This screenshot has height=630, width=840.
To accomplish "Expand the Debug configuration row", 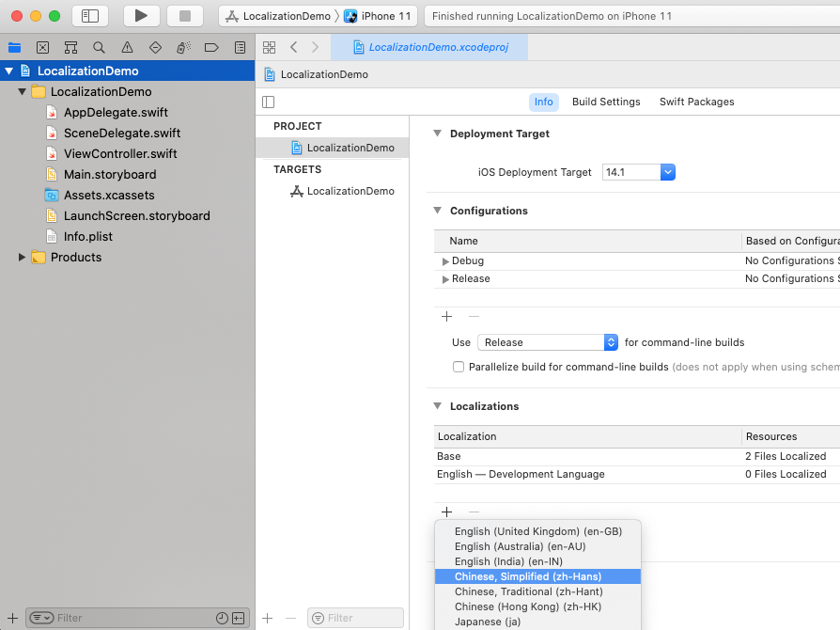I will (445, 260).
